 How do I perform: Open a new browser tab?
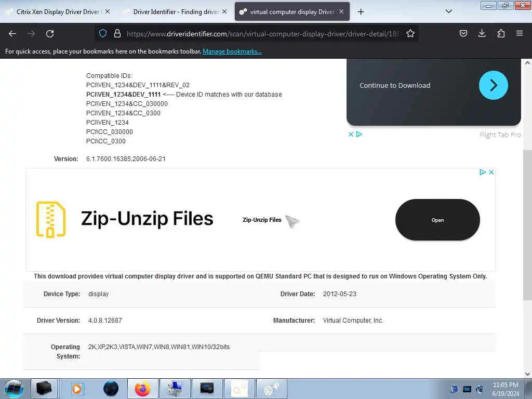[x=361, y=12]
